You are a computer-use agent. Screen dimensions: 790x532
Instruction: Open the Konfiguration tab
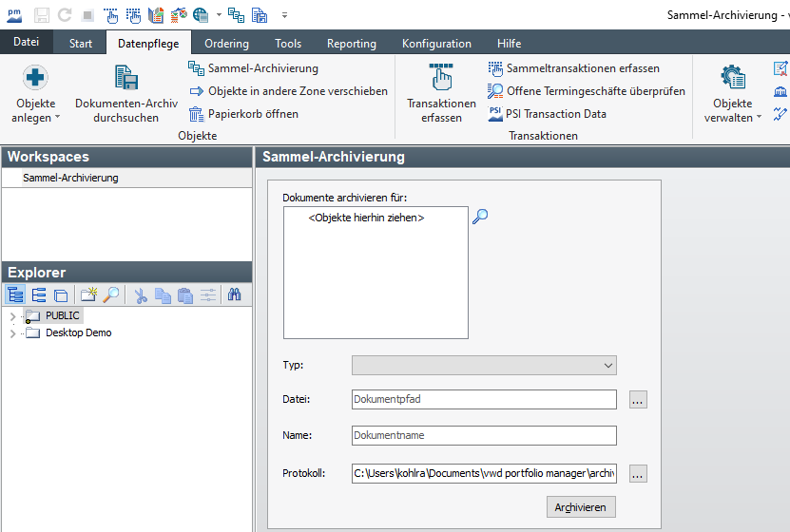[x=436, y=44]
